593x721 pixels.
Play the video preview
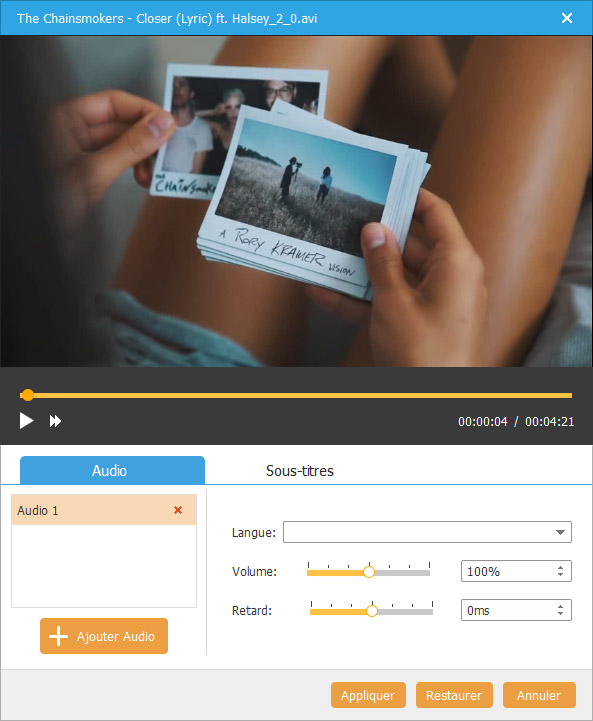26,421
